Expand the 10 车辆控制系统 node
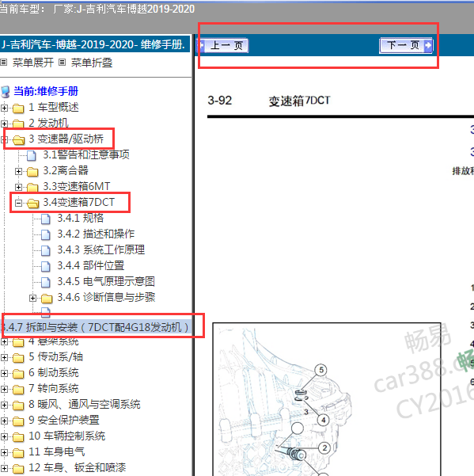474x476 pixels. coord(4,436)
